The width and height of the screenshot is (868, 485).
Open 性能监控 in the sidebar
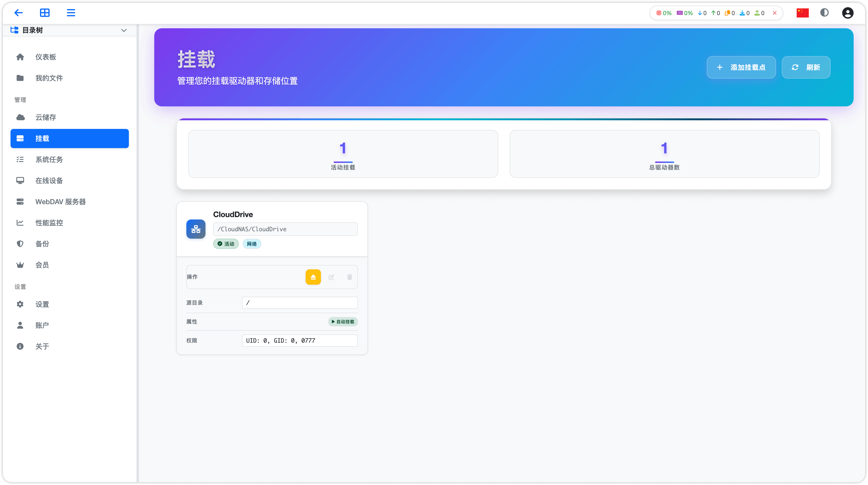[49, 223]
